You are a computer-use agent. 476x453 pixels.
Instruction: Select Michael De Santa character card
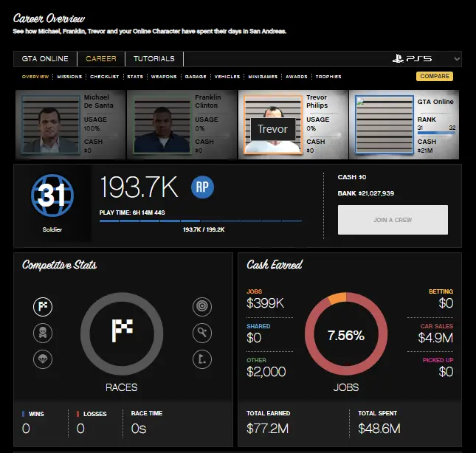pos(70,122)
